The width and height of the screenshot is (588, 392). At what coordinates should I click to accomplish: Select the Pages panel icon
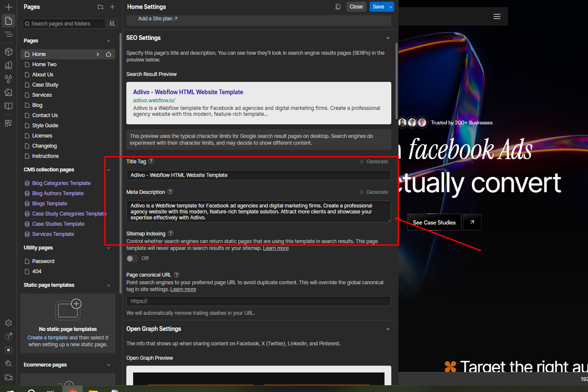tap(8, 21)
